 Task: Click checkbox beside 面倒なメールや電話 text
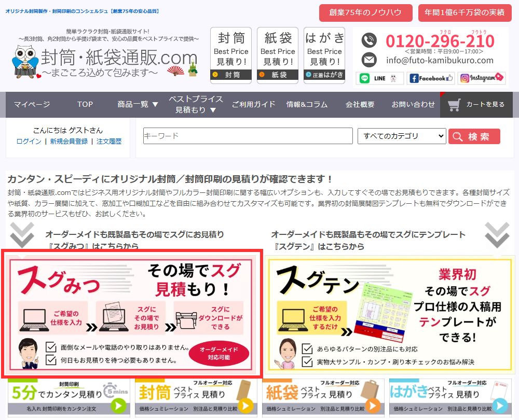tap(51, 347)
